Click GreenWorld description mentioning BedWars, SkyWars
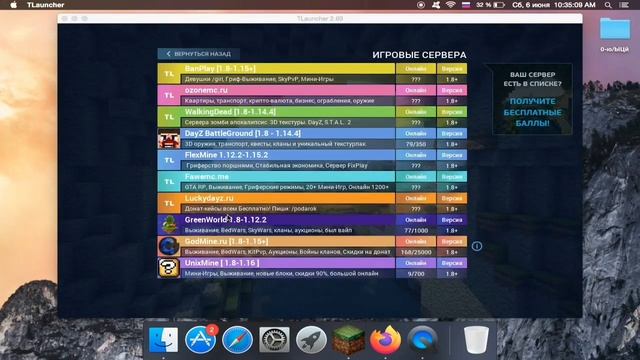The image size is (640, 360). pyautogui.click(x=268, y=231)
